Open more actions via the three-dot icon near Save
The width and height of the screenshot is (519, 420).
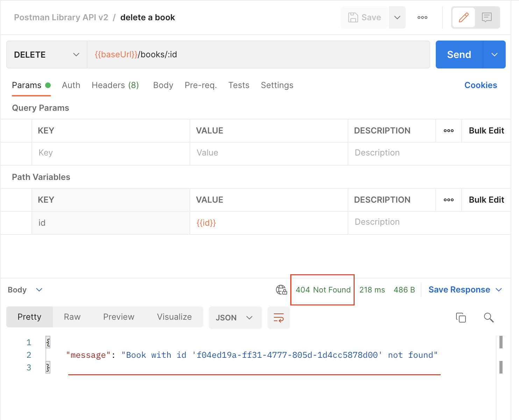click(x=422, y=17)
